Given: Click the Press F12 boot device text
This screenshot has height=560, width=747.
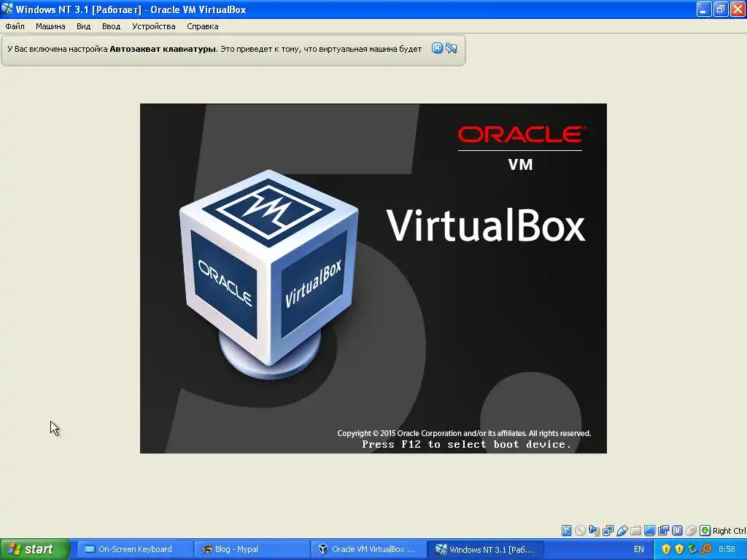Looking at the screenshot, I should click(x=466, y=444).
